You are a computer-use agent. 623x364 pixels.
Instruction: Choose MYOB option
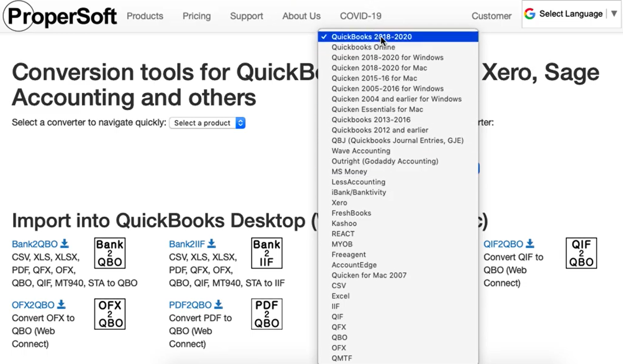coord(398,244)
